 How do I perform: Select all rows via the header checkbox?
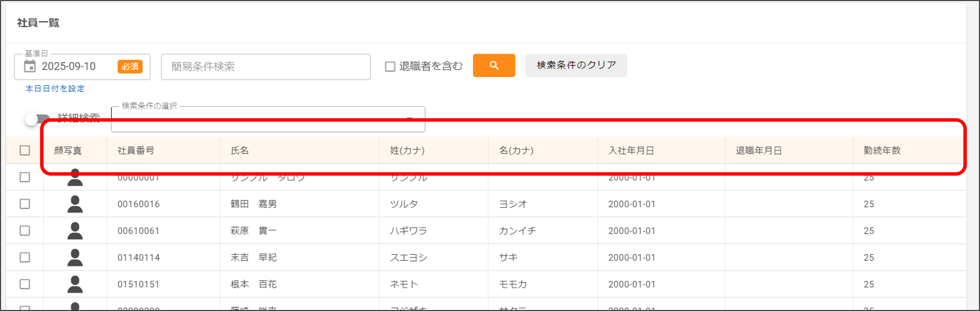[x=24, y=150]
